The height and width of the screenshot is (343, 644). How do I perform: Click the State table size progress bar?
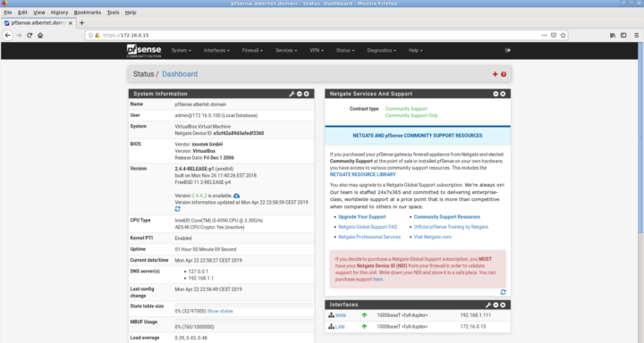(243, 305)
